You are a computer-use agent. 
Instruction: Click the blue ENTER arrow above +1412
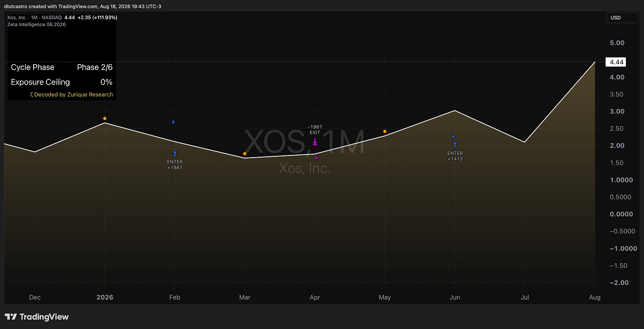[x=455, y=145]
